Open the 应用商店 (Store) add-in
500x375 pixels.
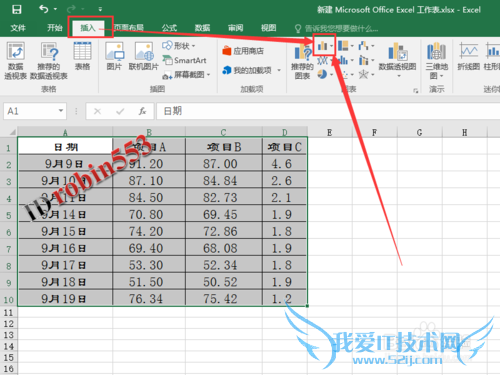pyautogui.click(x=243, y=51)
